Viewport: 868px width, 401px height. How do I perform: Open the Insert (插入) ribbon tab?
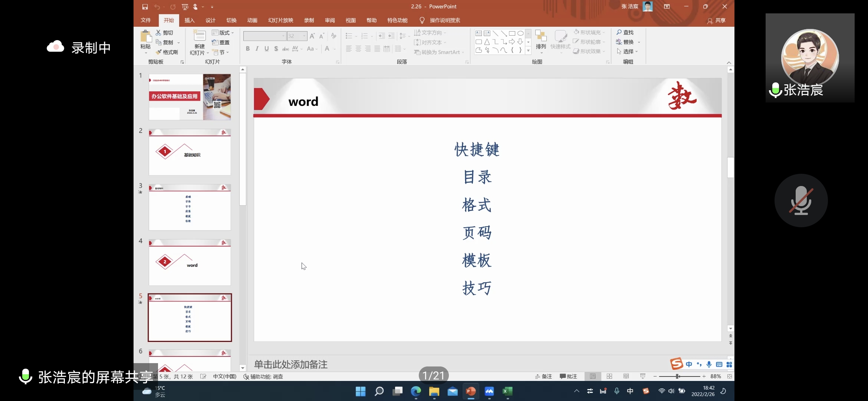click(189, 20)
